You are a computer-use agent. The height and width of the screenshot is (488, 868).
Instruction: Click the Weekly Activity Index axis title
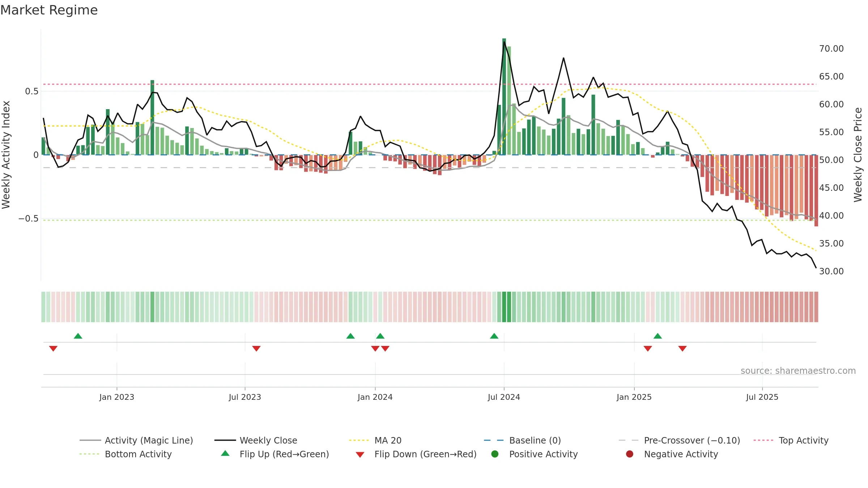point(6,155)
